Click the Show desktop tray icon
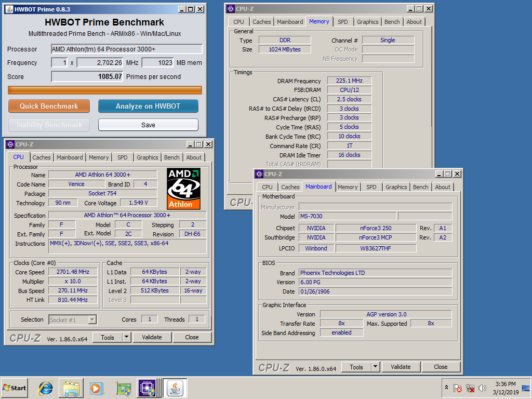 [526, 388]
